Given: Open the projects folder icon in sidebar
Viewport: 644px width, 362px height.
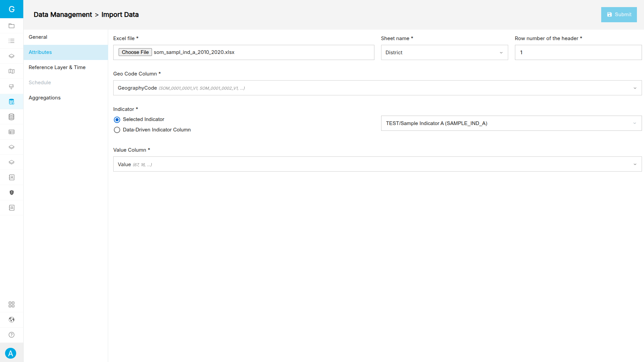Looking at the screenshot, I should point(11,26).
